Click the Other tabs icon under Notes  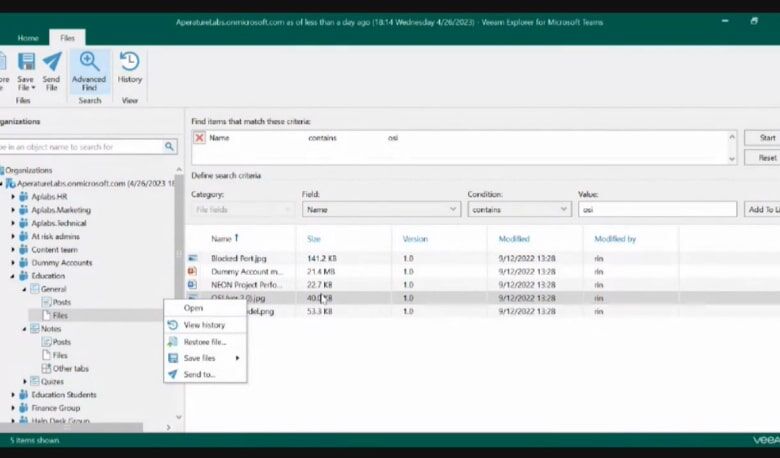46,368
